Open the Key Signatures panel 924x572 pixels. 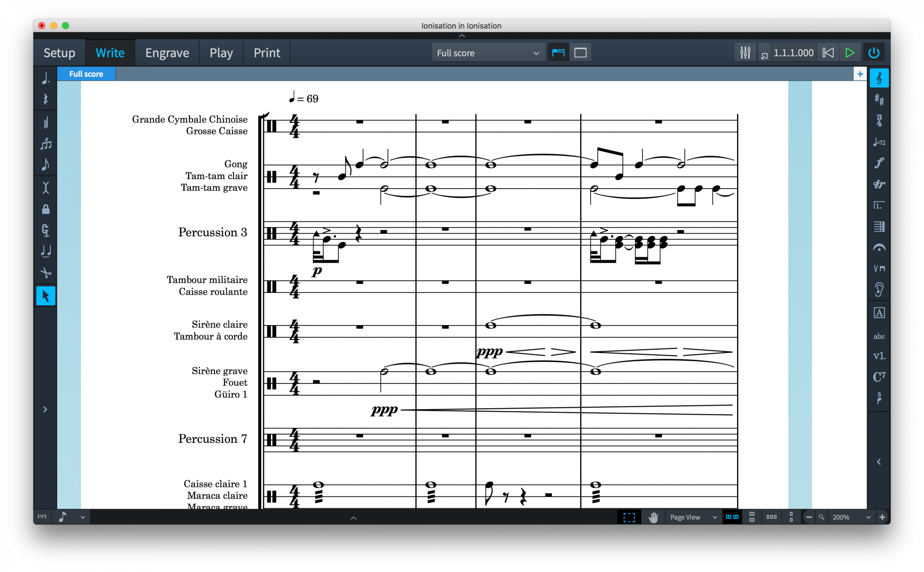(x=879, y=100)
